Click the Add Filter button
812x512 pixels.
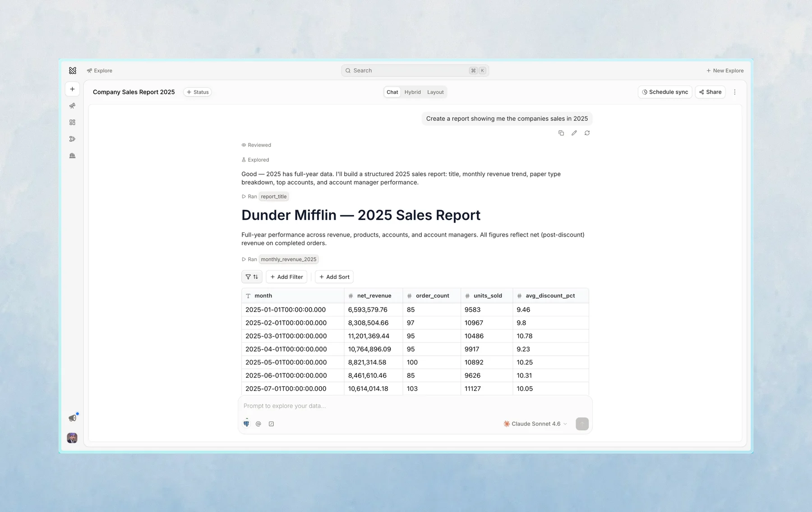(x=286, y=277)
